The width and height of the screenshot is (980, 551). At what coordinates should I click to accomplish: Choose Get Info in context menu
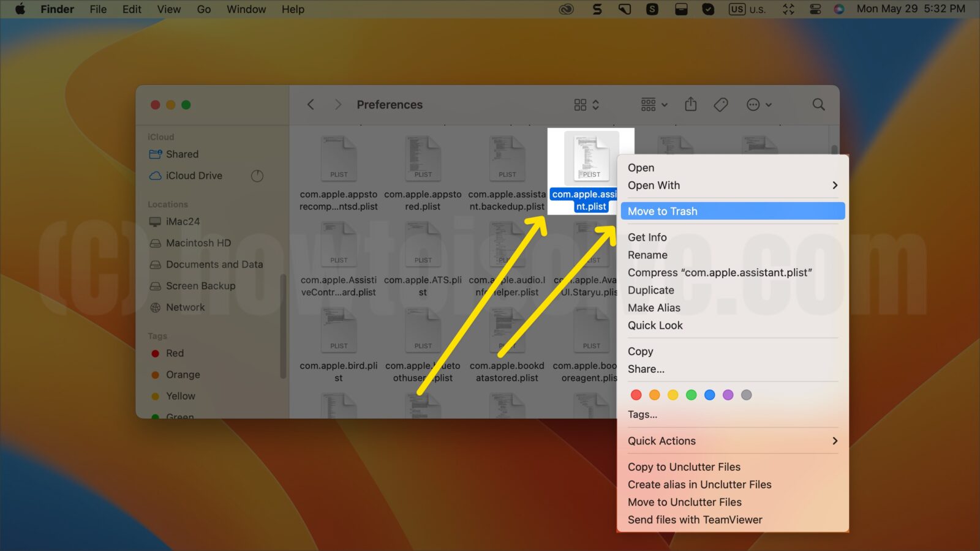tap(733, 238)
